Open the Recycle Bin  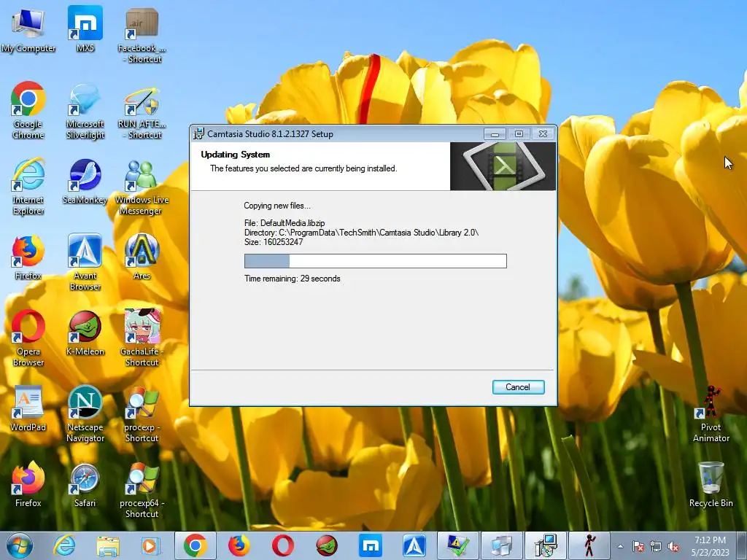pos(711,485)
